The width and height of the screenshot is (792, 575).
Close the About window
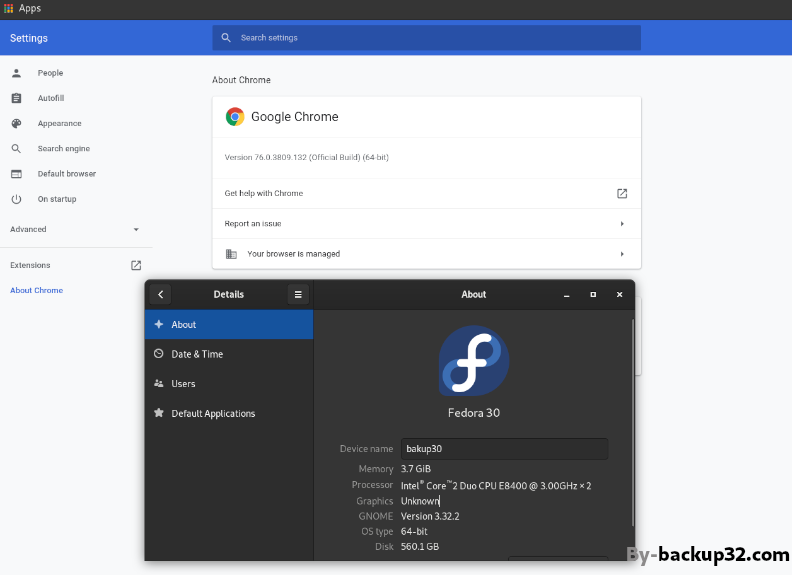619,295
